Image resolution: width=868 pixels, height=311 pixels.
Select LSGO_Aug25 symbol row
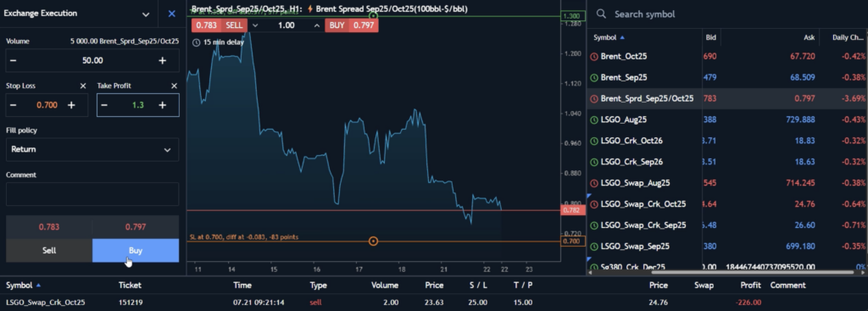pos(726,119)
